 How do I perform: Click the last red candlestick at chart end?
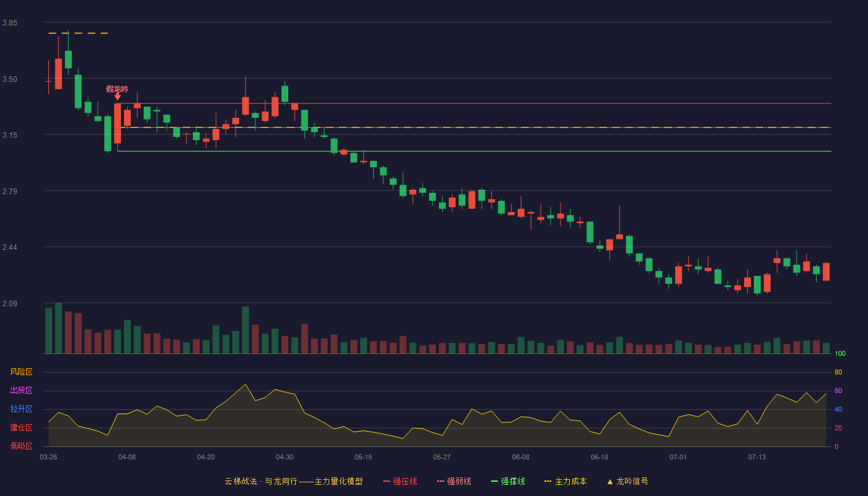pos(826,272)
